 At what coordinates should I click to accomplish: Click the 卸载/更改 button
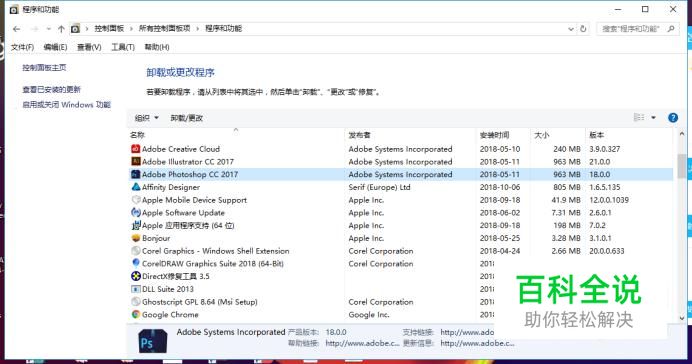187,118
